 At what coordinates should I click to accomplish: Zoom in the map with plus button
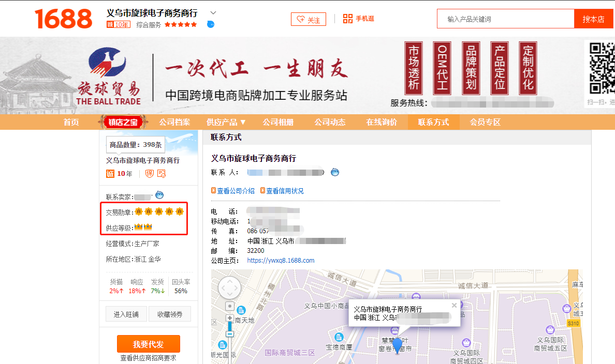point(230,318)
